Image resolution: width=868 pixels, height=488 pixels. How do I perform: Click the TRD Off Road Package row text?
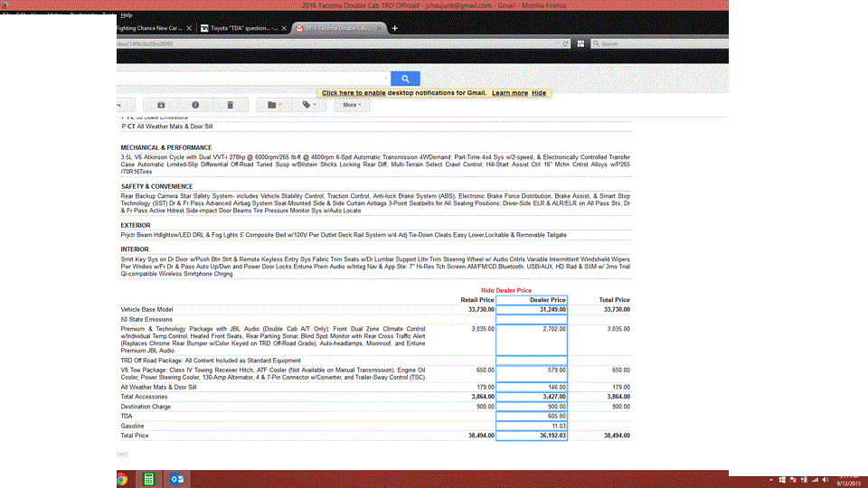(x=211, y=361)
